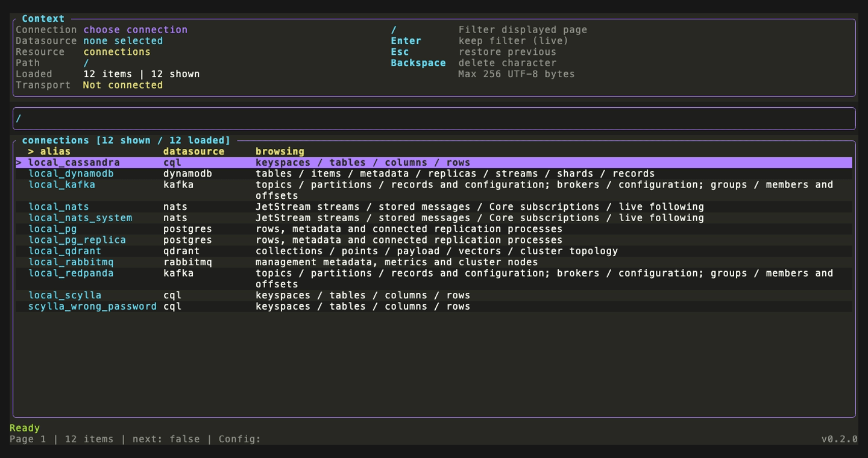The width and height of the screenshot is (868, 458).
Task: Click the alias column header
Action: pyautogui.click(x=55, y=151)
